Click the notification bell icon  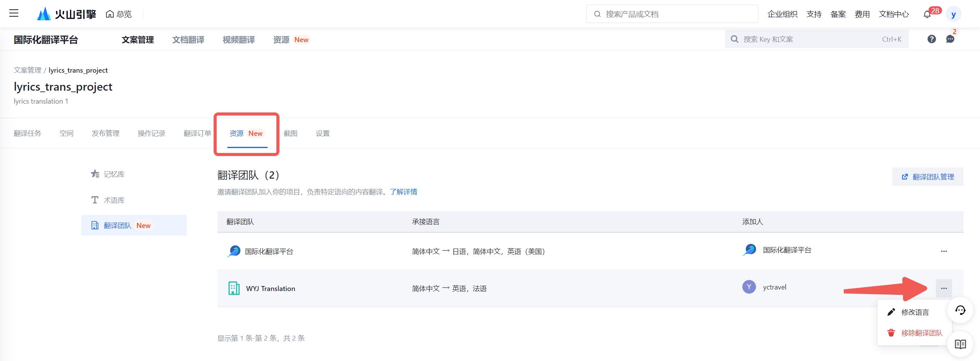click(x=927, y=15)
